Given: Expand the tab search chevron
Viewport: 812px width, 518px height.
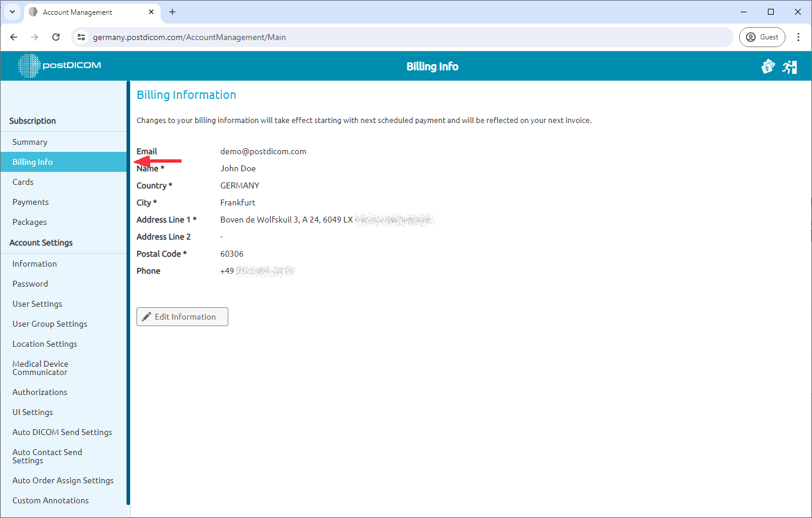Looking at the screenshot, I should [x=12, y=12].
